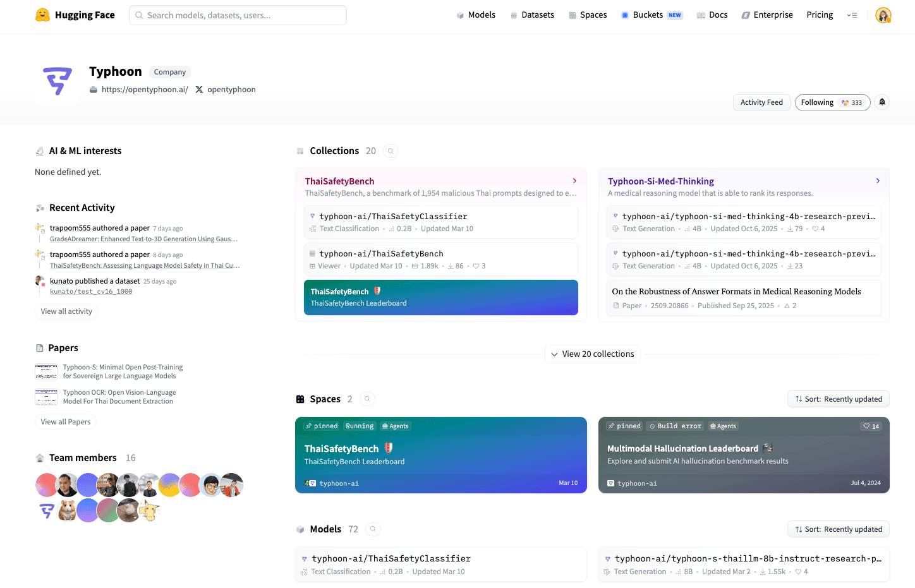Click Typhoon OCR paper thumbnail

[46, 397]
